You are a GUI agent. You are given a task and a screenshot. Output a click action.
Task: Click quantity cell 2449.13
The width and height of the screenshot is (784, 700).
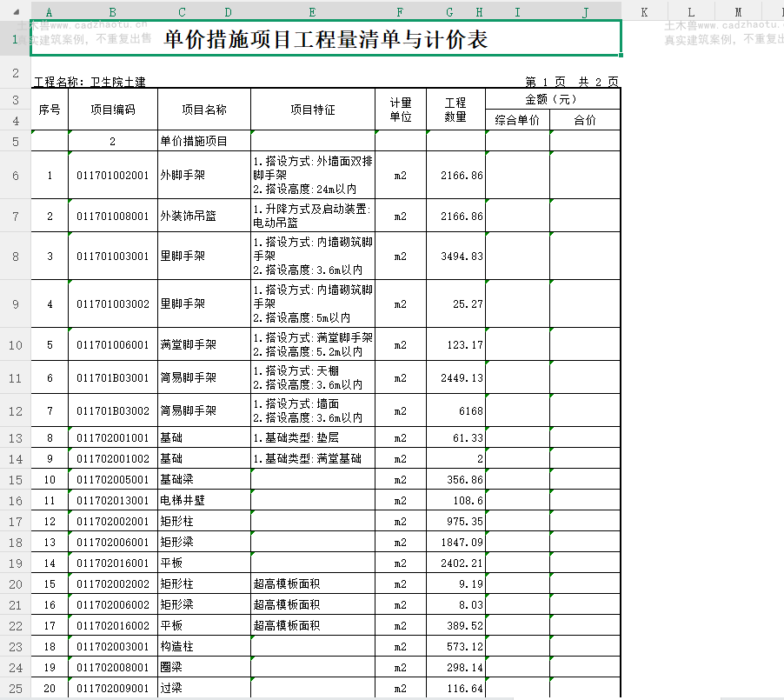[455, 377]
